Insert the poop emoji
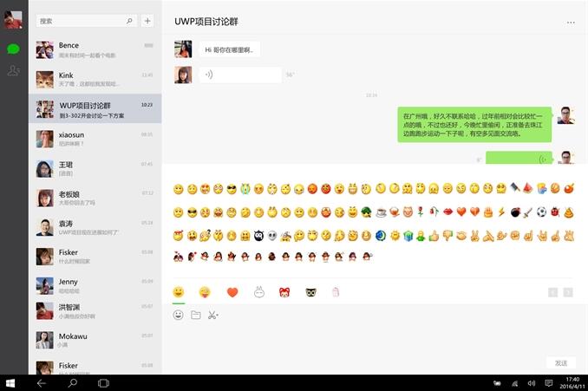 pyautogui.click(x=569, y=212)
